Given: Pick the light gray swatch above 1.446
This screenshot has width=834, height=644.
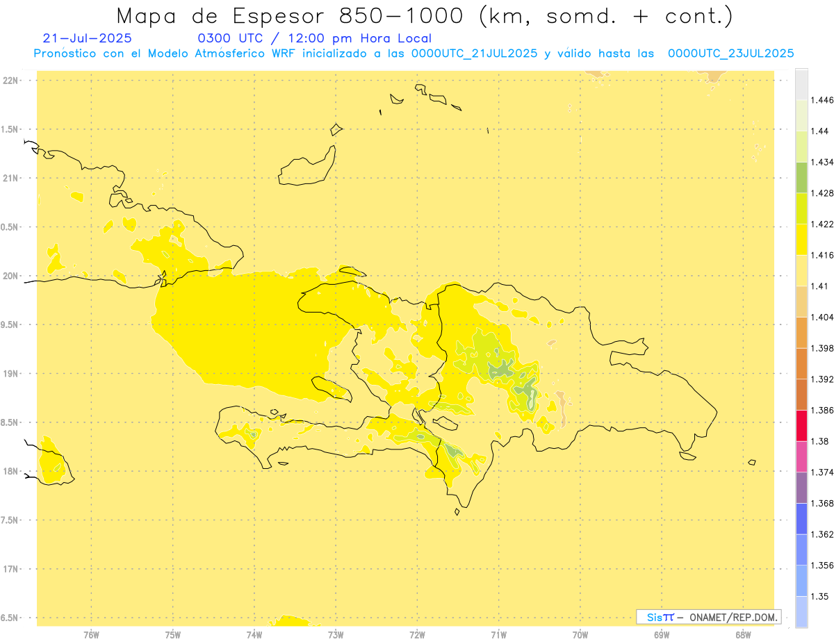Looking at the screenshot, I should 801,84.
